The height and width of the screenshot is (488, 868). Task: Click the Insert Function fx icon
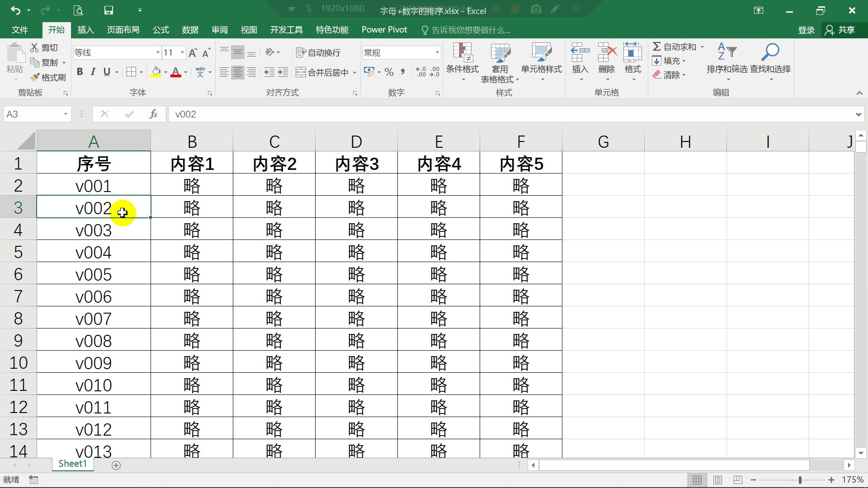(154, 114)
